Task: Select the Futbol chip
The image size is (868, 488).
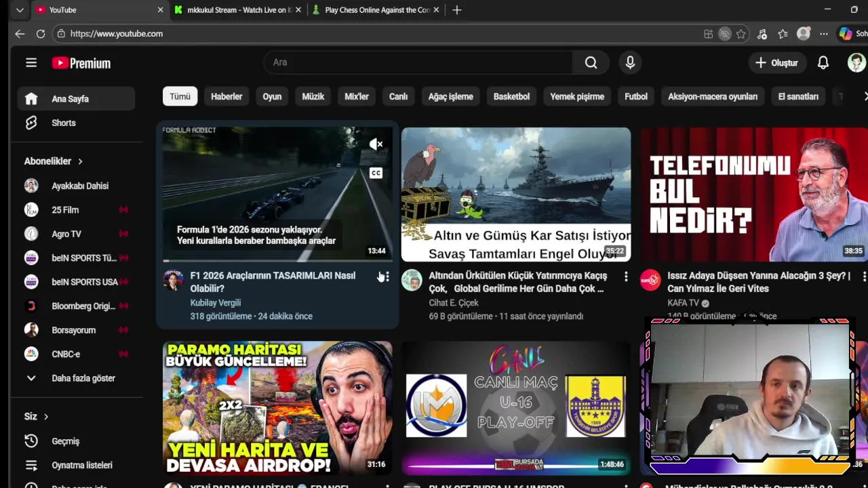Action: [x=636, y=96]
